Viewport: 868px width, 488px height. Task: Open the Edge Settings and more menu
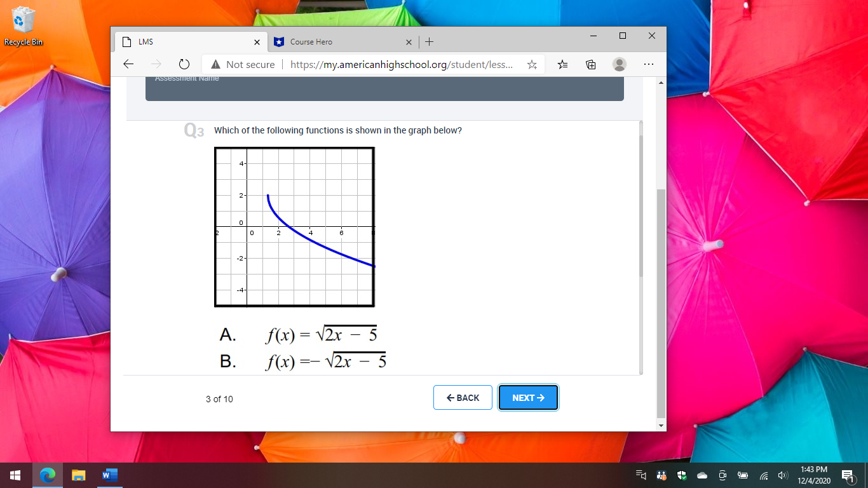point(648,64)
